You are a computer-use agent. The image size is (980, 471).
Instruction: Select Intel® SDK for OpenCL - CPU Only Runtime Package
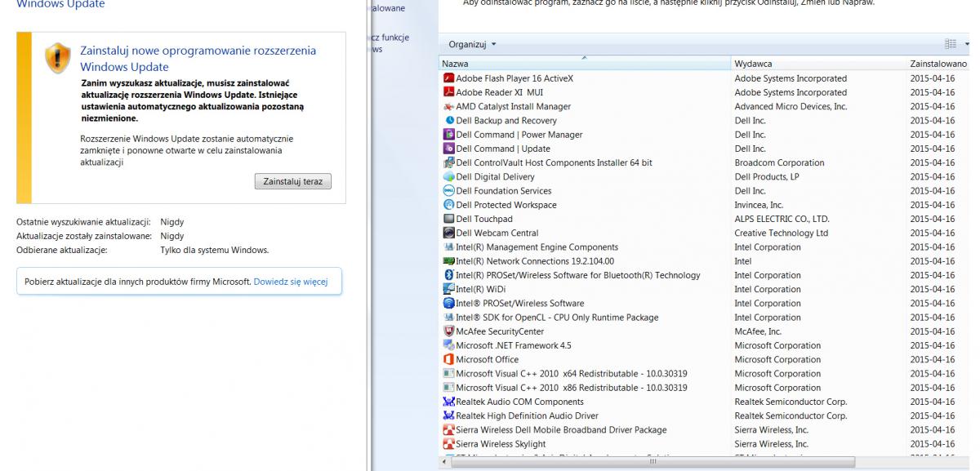(557, 318)
